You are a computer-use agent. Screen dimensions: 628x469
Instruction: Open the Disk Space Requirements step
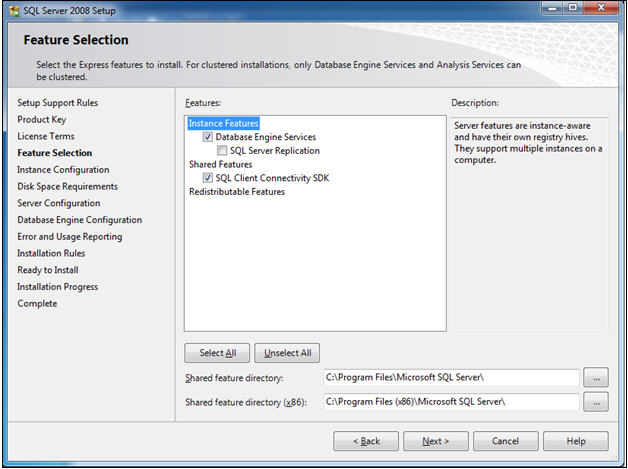click(67, 187)
